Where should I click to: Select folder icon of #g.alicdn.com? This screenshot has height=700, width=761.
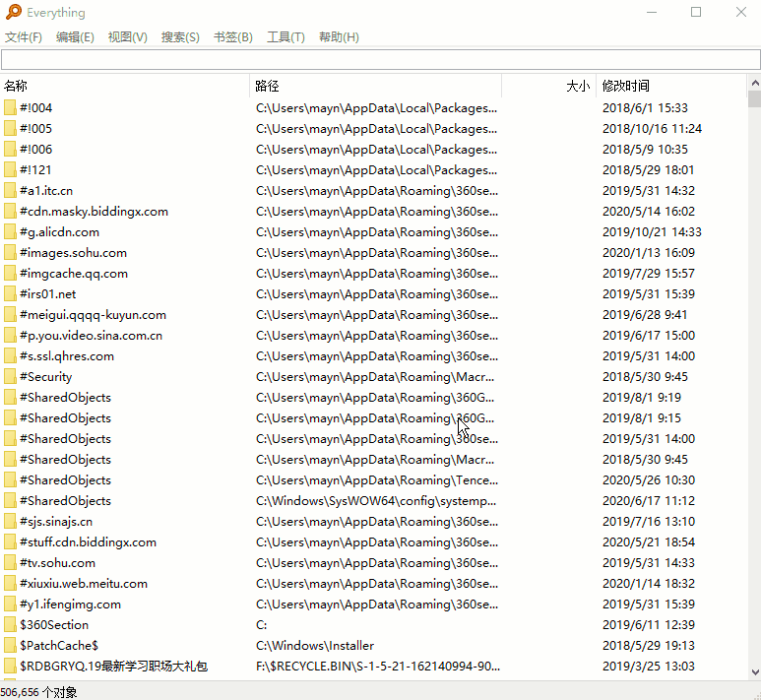pos(10,232)
